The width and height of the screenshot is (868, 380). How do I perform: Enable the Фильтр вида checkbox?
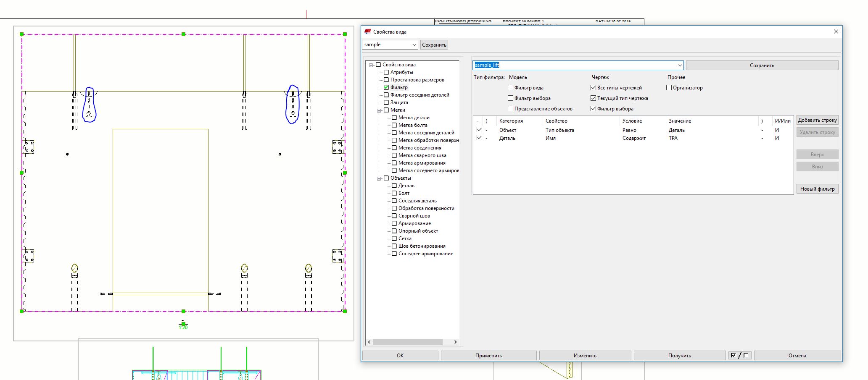coord(510,88)
